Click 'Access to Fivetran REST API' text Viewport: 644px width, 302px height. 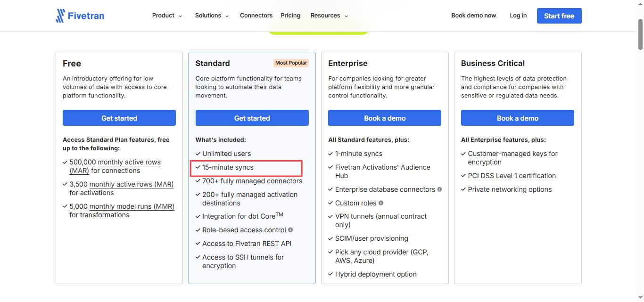(247, 244)
